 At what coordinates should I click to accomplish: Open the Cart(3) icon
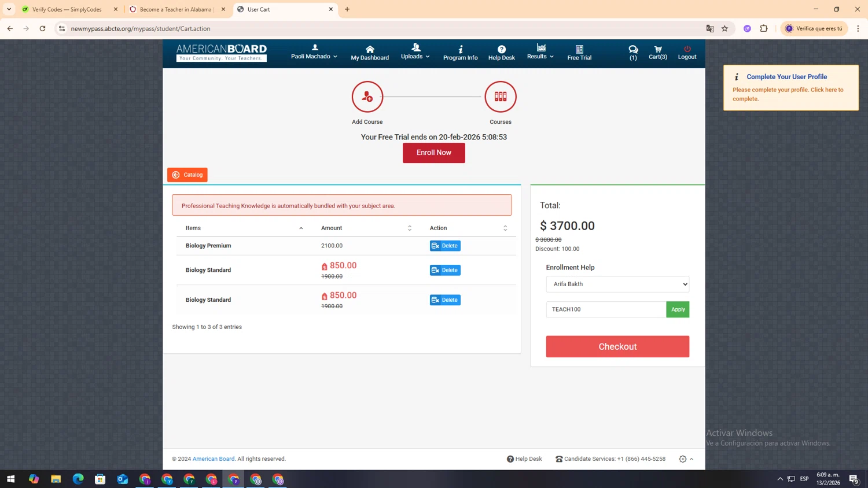click(658, 53)
